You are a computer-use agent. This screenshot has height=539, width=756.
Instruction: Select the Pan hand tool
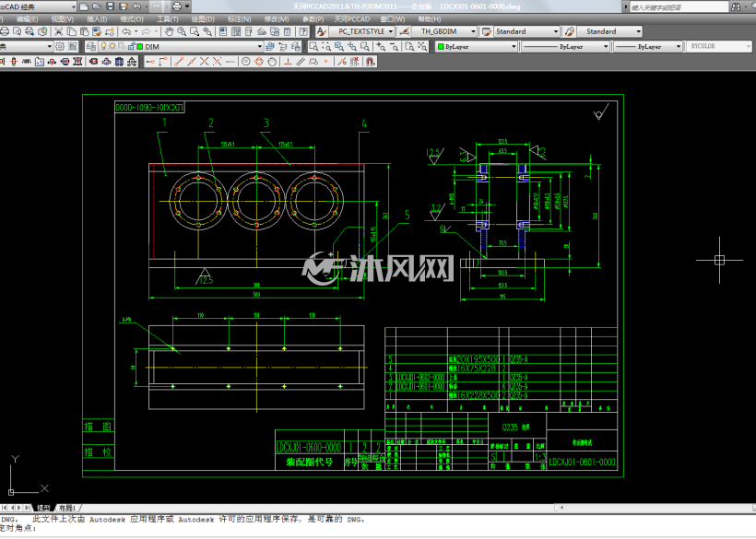tap(169, 31)
